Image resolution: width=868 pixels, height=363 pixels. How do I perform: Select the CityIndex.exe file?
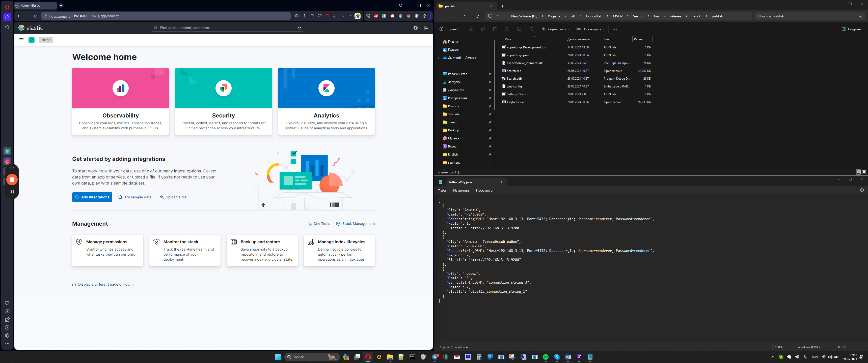(x=516, y=102)
